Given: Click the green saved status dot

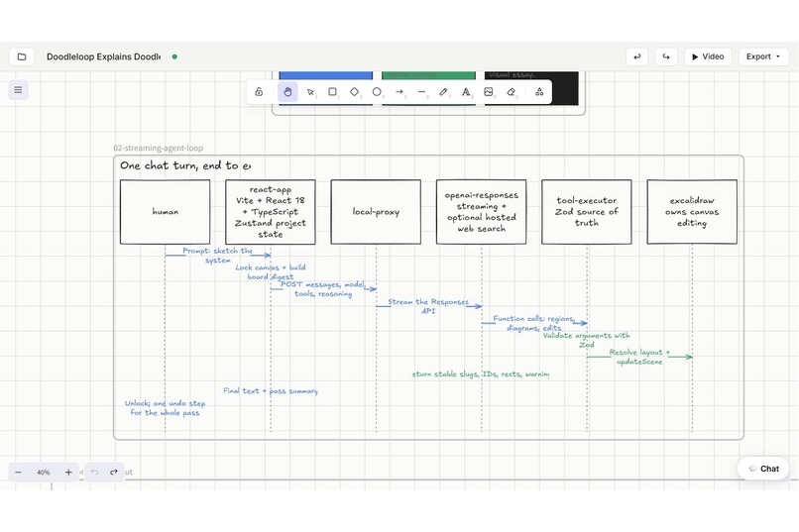Looking at the screenshot, I should pyautogui.click(x=174, y=56).
